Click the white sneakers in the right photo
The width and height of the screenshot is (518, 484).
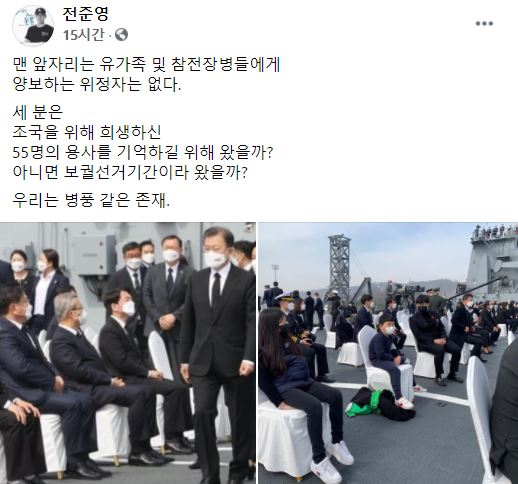point(332,460)
